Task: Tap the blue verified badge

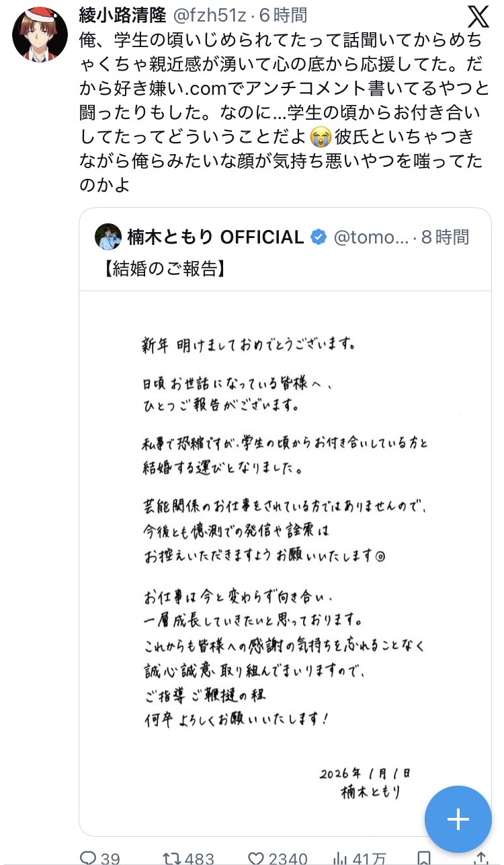Action: (x=319, y=237)
